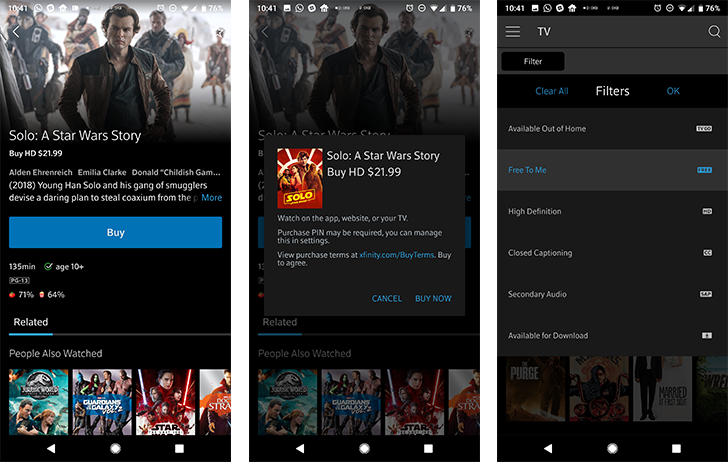The image size is (728, 462).
Task: Tap the FREE badge icon
Action: pos(704,170)
